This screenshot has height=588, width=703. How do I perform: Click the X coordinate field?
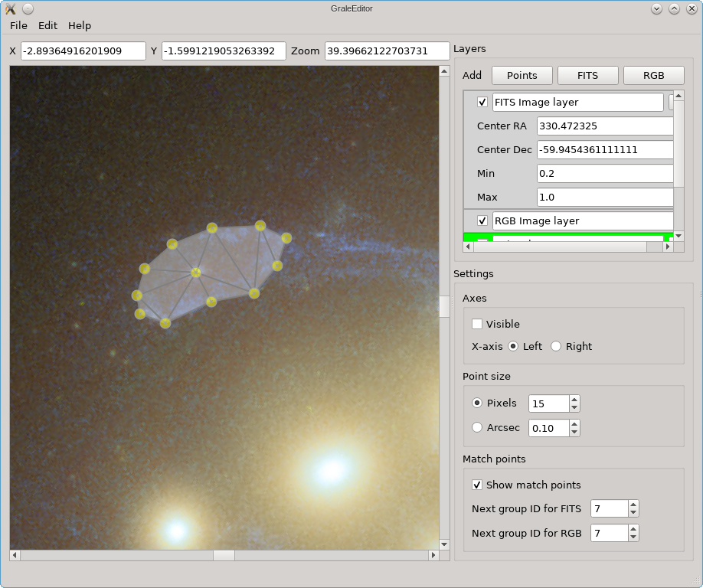point(83,51)
